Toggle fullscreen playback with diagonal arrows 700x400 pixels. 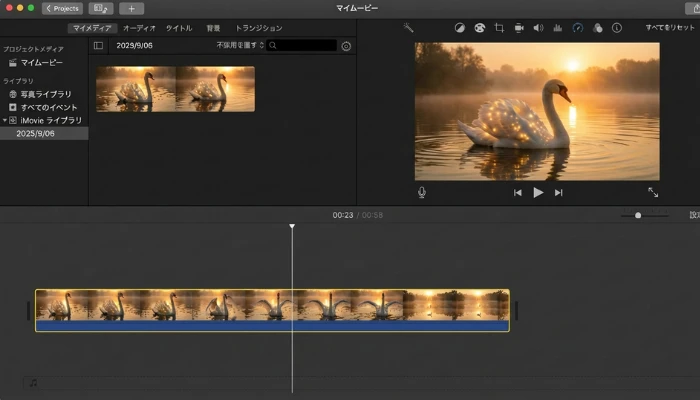tap(653, 192)
